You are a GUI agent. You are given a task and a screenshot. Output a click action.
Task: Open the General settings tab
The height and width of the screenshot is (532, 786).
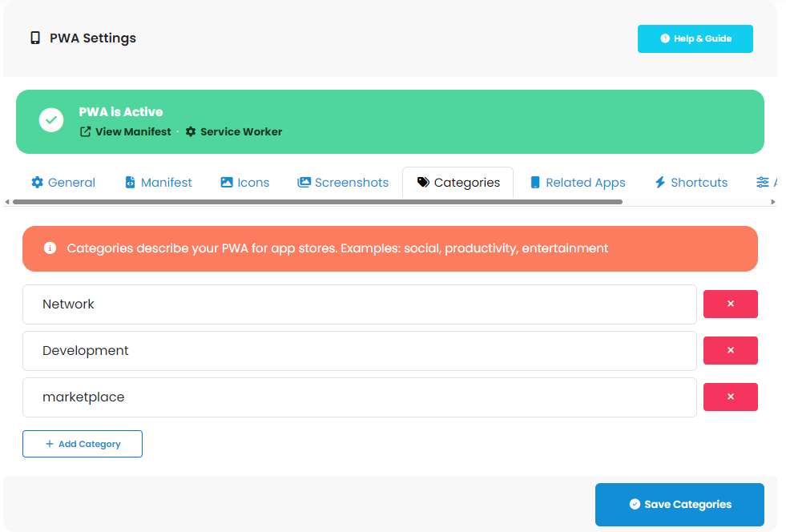point(62,182)
